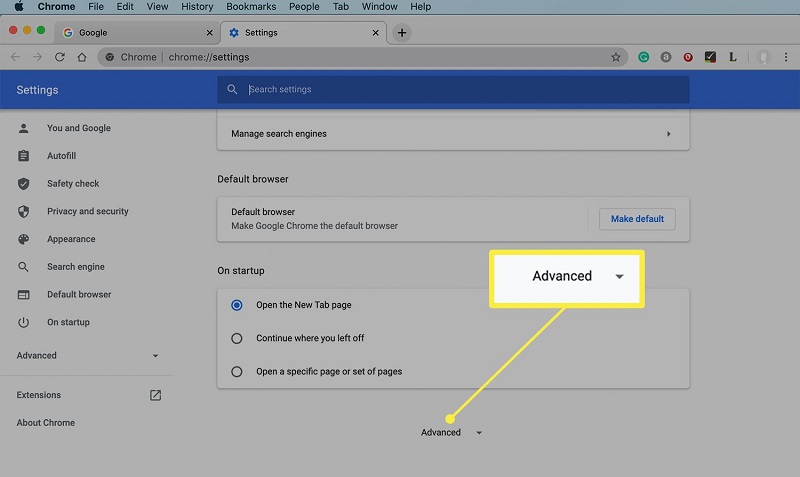This screenshot has height=477, width=800.
Task: Go to home page via house icon
Action: [x=82, y=57]
